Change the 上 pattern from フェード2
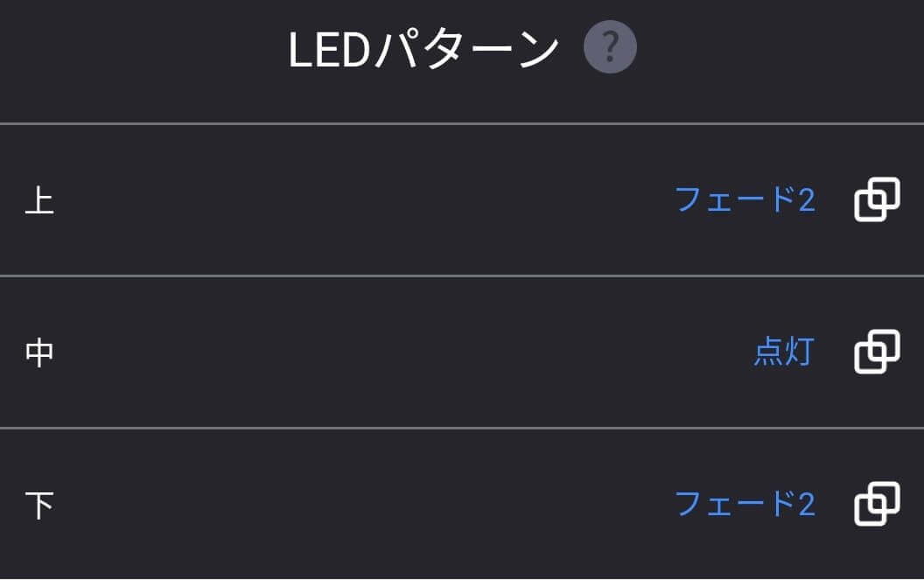 tap(745, 199)
